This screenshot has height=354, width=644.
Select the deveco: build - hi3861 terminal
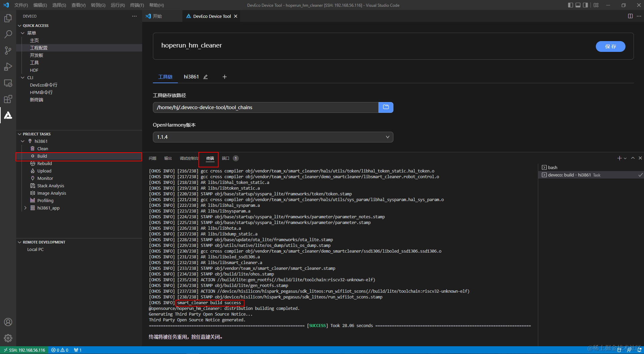click(x=591, y=175)
